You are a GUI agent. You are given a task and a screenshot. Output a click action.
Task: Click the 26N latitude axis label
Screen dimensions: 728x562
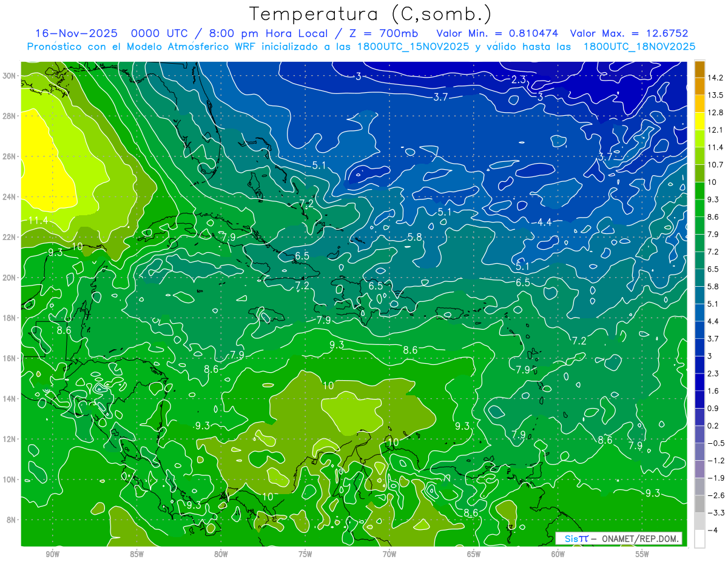pyautogui.click(x=10, y=156)
